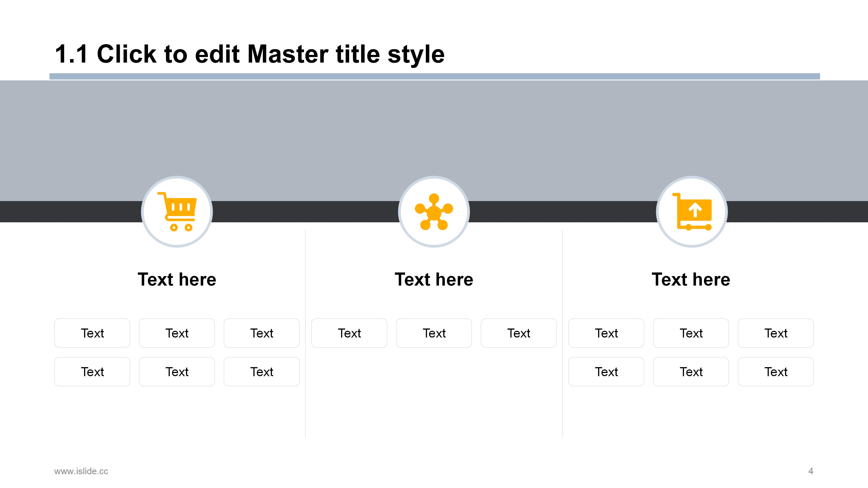Screen dimensions: 868x488
Task: Click the dark horizontal band between the cart and network icons
Action: tap(305, 211)
